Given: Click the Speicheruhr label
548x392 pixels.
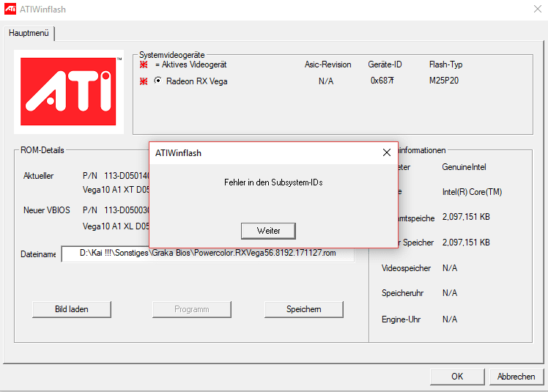Looking at the screenshot, I should click(402, 293).
